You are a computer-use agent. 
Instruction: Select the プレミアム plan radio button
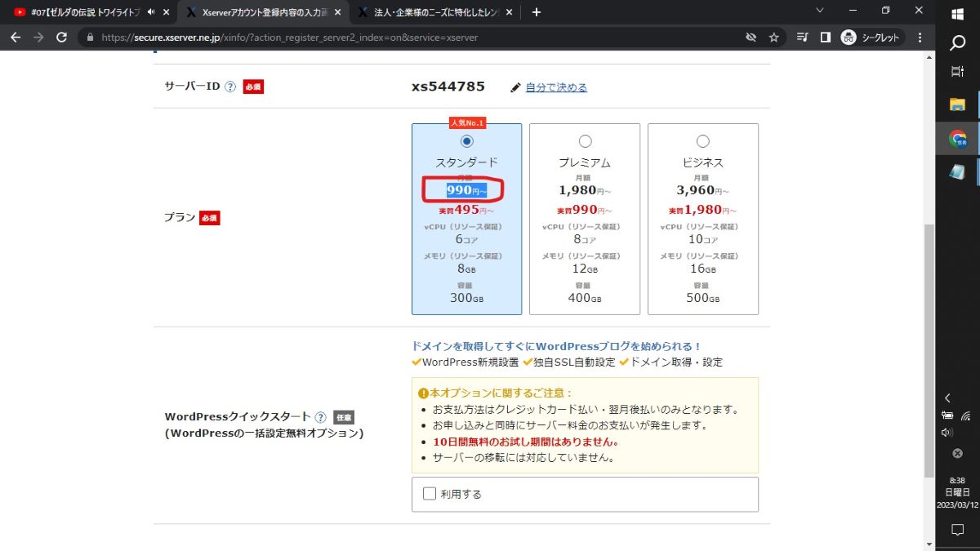585,140
